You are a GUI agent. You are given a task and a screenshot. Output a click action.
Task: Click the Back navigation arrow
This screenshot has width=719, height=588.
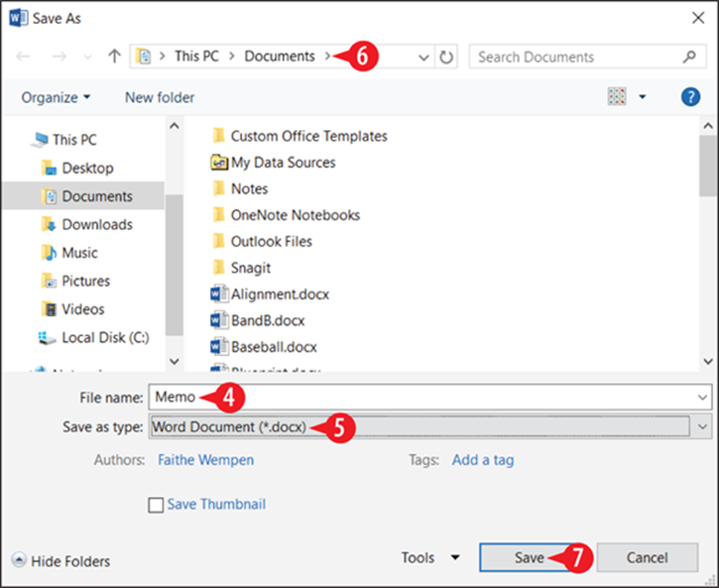23,57
